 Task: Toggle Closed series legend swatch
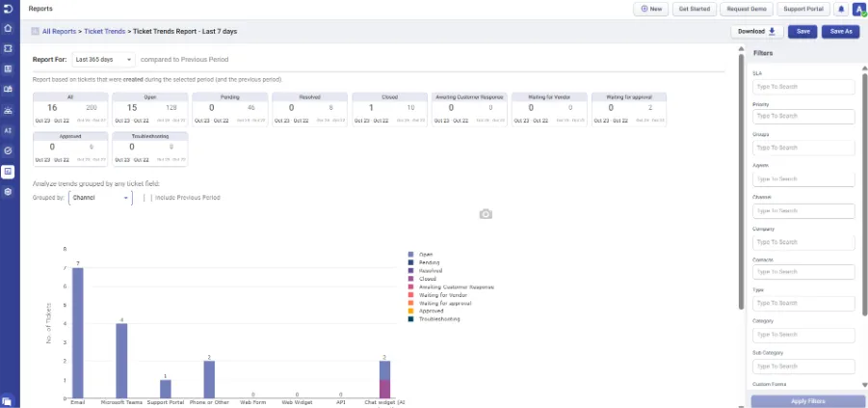click(410, 279)
